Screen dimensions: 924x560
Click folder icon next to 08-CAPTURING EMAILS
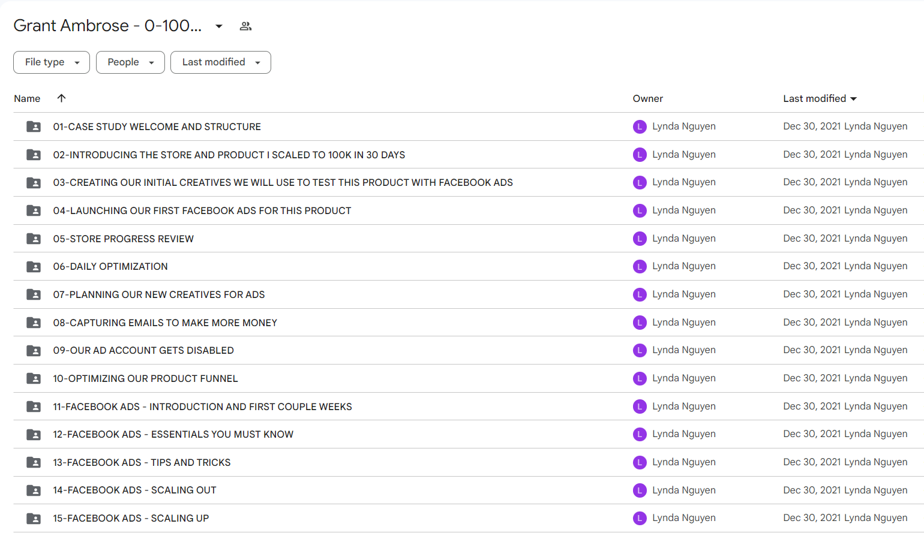click(x=34, y=323)
